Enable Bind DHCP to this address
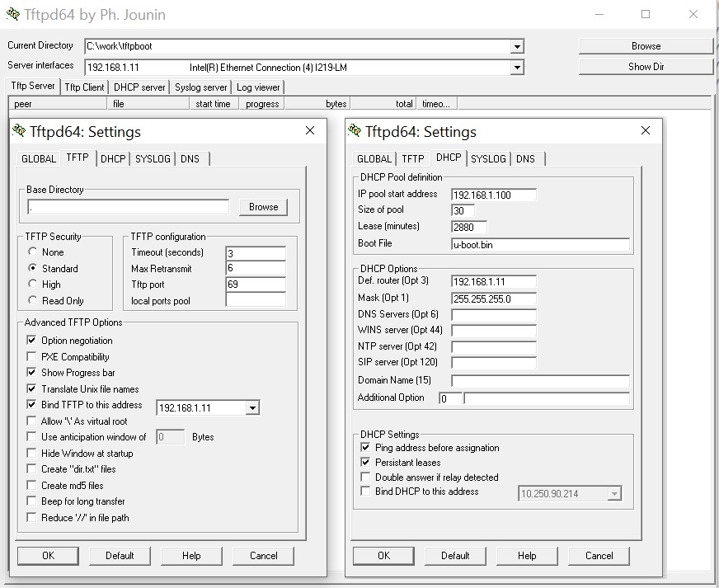 [x=365, y=492]
